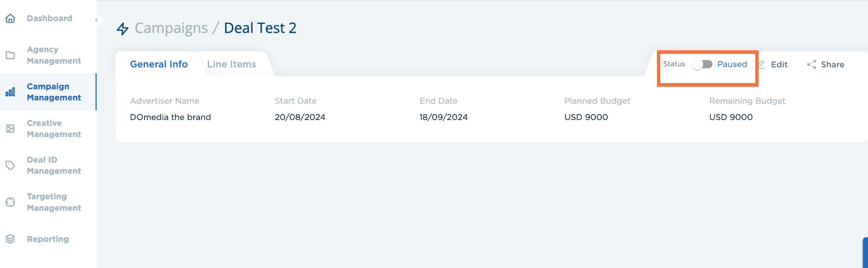This screenshot has height=268, width=868.
Task: Click the Edit button label
Action: point(779,64)
